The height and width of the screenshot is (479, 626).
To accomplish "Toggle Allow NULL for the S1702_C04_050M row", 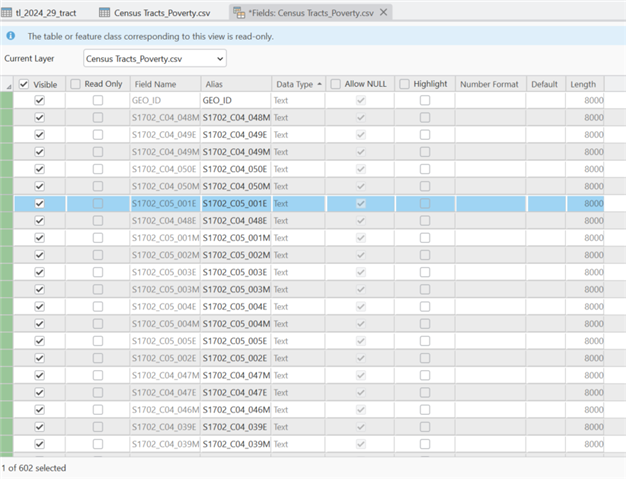I will (361, 186).
